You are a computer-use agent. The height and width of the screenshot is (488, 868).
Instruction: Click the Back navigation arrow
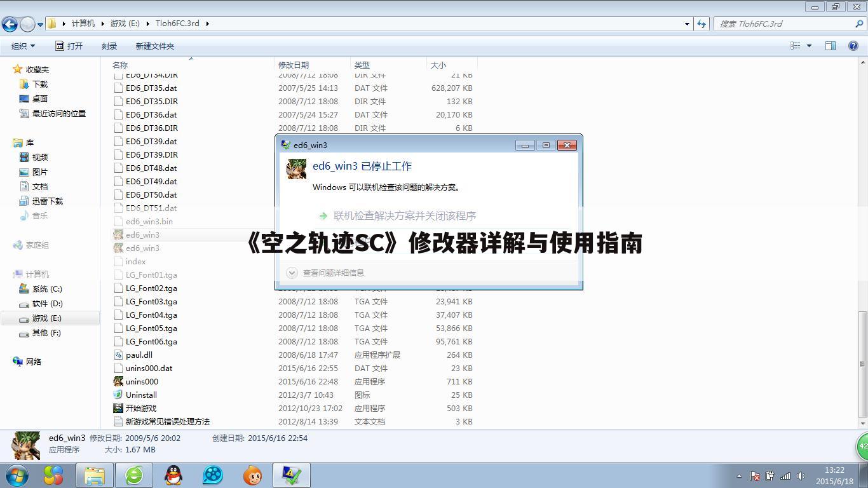pos(10,24)
